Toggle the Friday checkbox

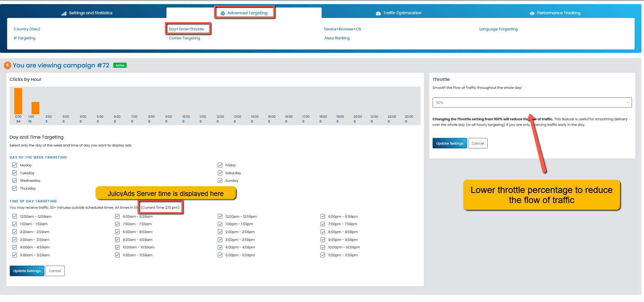[220, 165]
